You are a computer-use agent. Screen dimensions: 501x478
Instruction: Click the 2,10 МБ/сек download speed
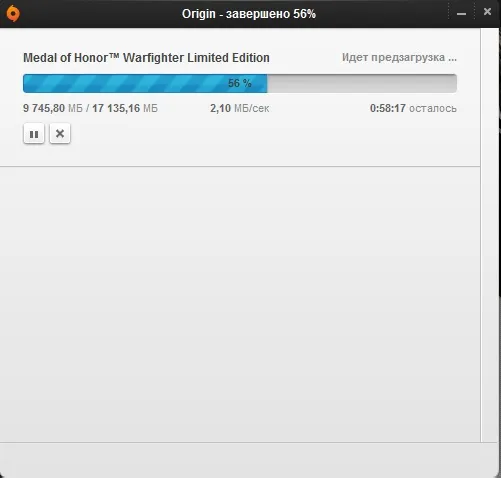(x=240, y=108)
